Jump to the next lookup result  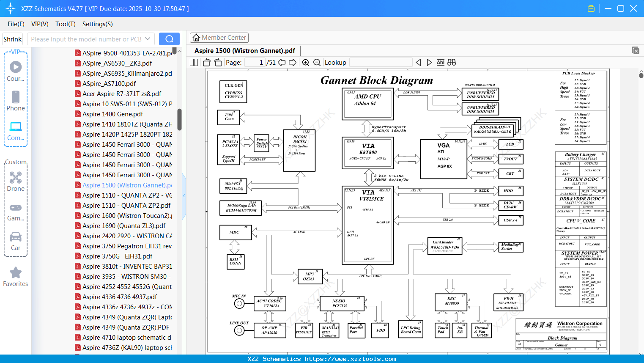[x=429, y=62]
